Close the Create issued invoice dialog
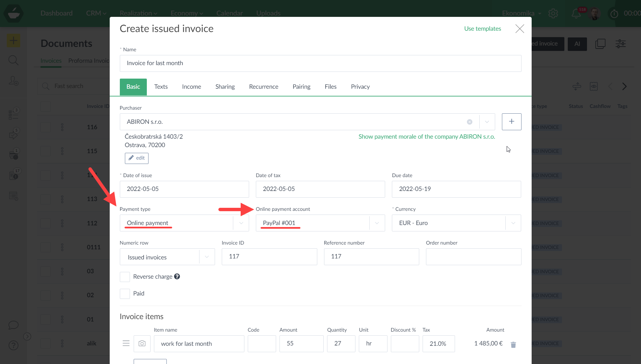Viewport: 641px width, 364px height. click(x=519, y=29)
